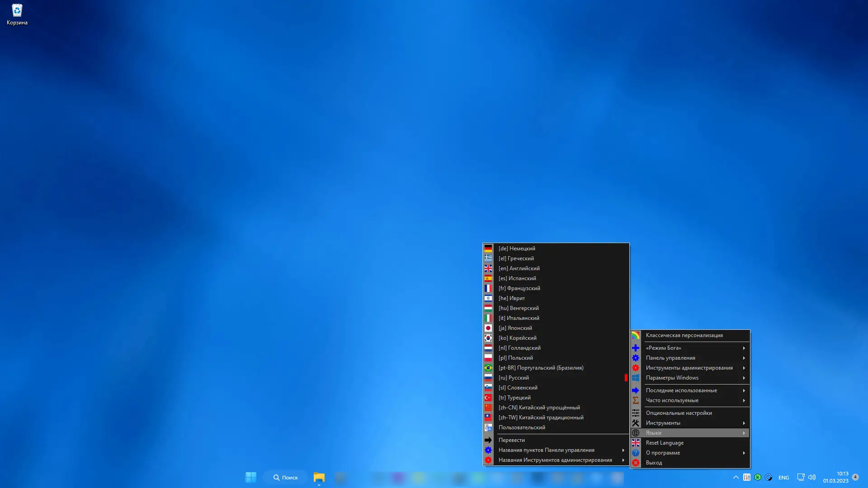Click the Brazil flag icon
Image resolution: width=868 pixels, height=488 pixels.
click(x=488, y=368)
